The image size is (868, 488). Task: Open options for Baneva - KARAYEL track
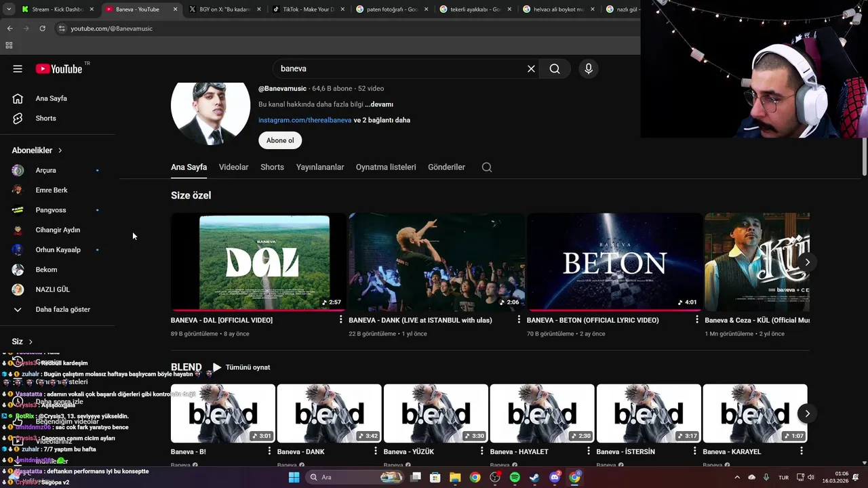tap(802, 451)
